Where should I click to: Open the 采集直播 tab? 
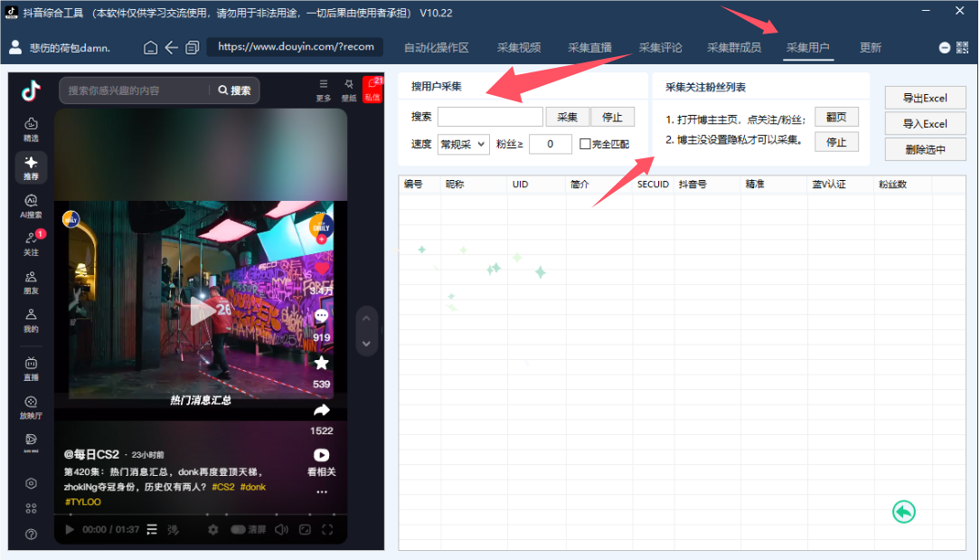coord(589,46)
